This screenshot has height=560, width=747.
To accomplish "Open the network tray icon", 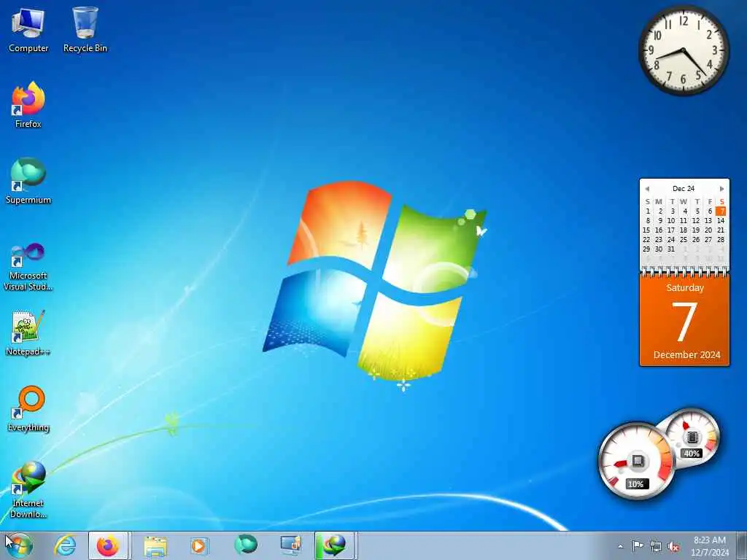I will pyautogui.click(x=656, y=546).
